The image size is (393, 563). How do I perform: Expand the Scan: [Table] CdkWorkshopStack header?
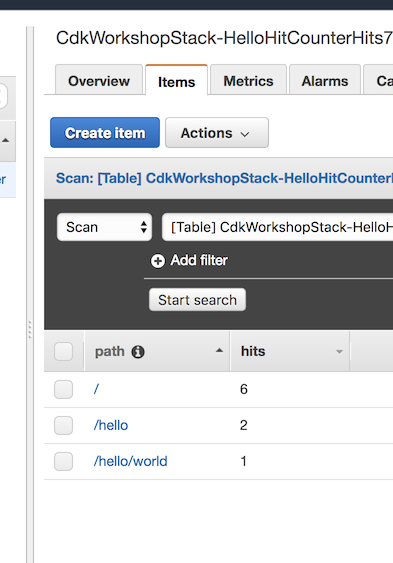click(224, 178)
